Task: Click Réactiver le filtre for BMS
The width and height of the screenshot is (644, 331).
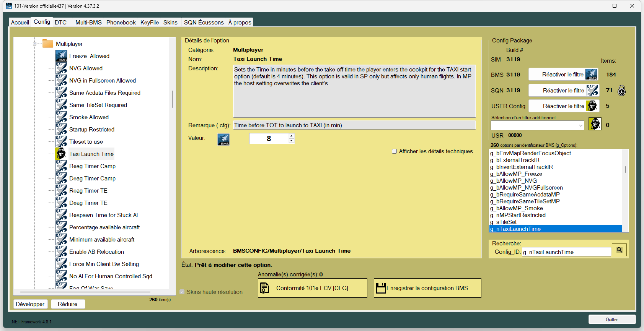Action: [x=564, y=75]
